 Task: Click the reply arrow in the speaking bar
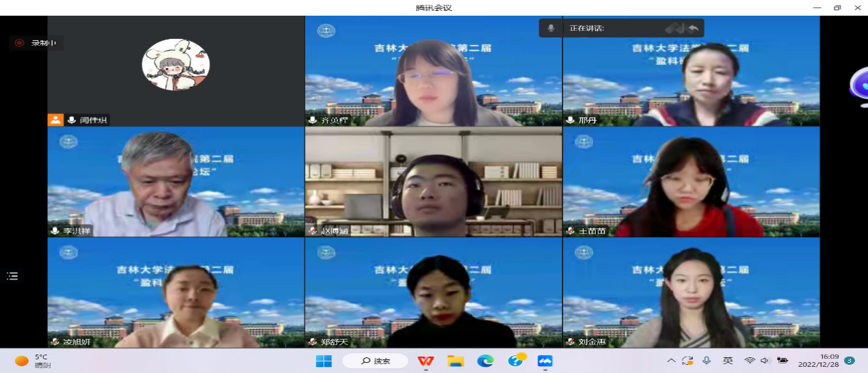(x=693, y=28)
